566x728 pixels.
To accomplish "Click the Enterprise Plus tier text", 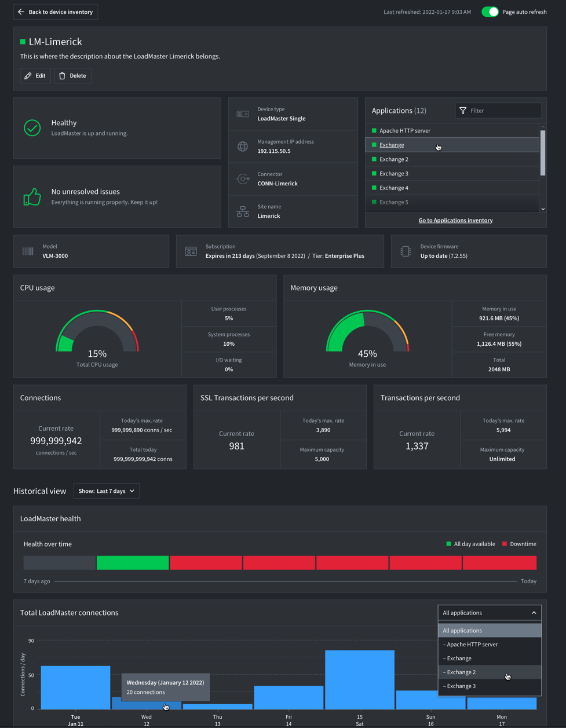I will 345,256.
